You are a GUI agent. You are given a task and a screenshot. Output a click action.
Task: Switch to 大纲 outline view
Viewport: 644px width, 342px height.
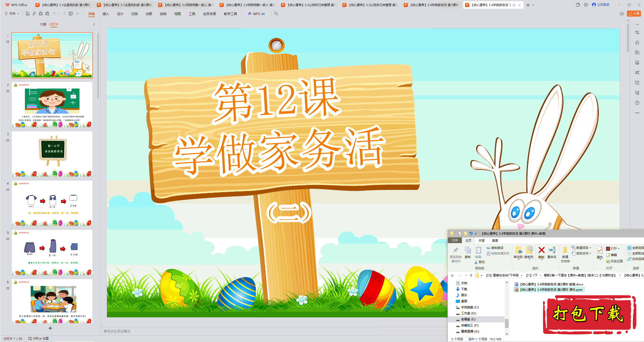(x=43, y=24)
